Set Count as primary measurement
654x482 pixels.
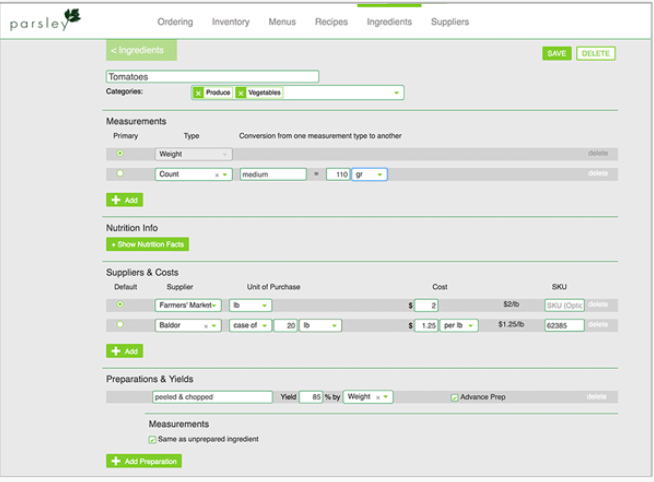coord(121,174)
